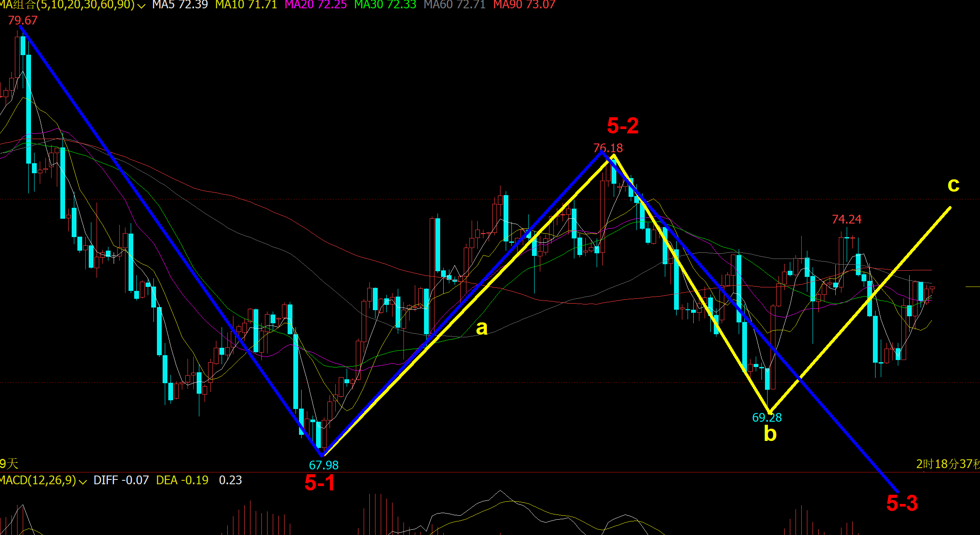Click the 74.24 high price label
980x535 pixels.
coord(847,220)
